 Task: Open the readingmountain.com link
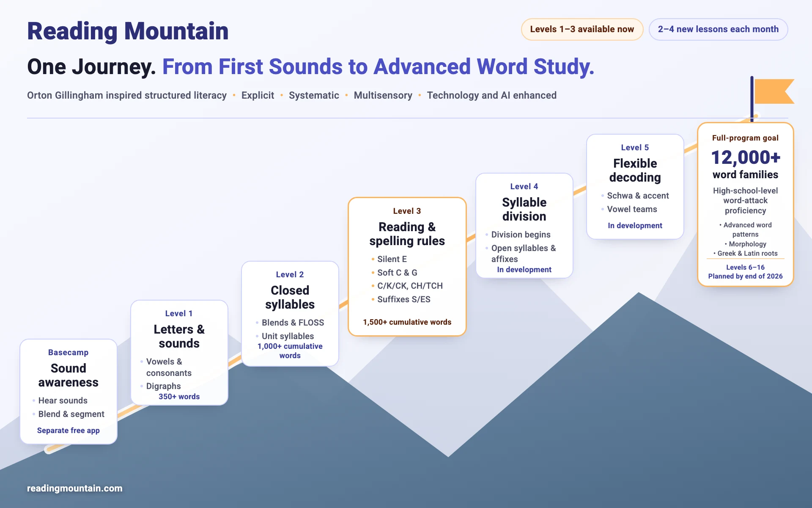click(74, 488)
